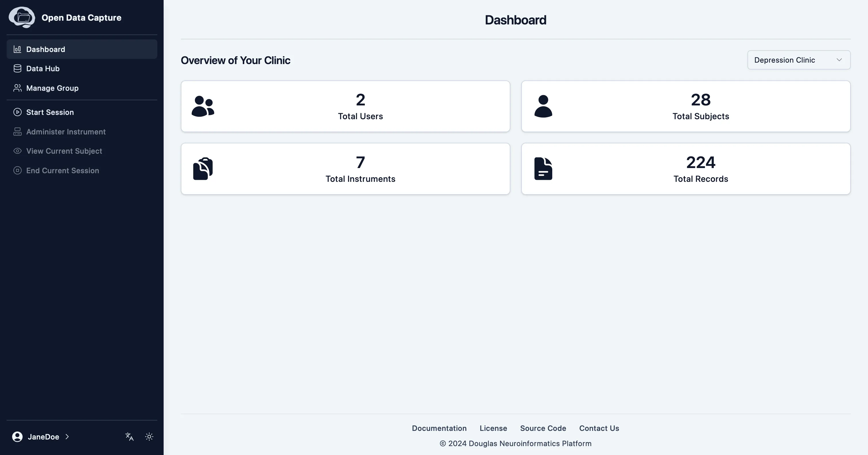Image resolution: width=868 pixels, height=455 pixels.
Task: Click the Total Records card
Action: (x=686, y=169)
